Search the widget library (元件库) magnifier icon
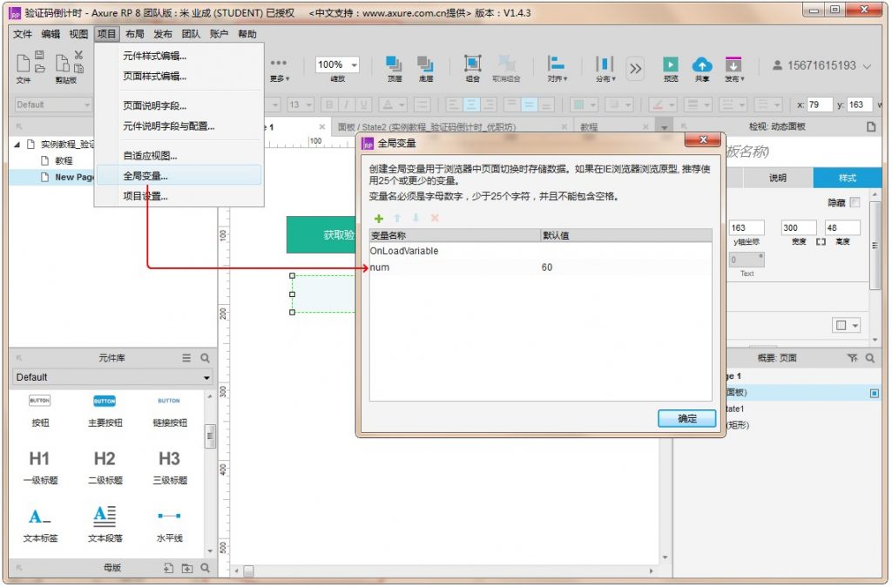Screen dimensions: 892x588 click(206, 358)
